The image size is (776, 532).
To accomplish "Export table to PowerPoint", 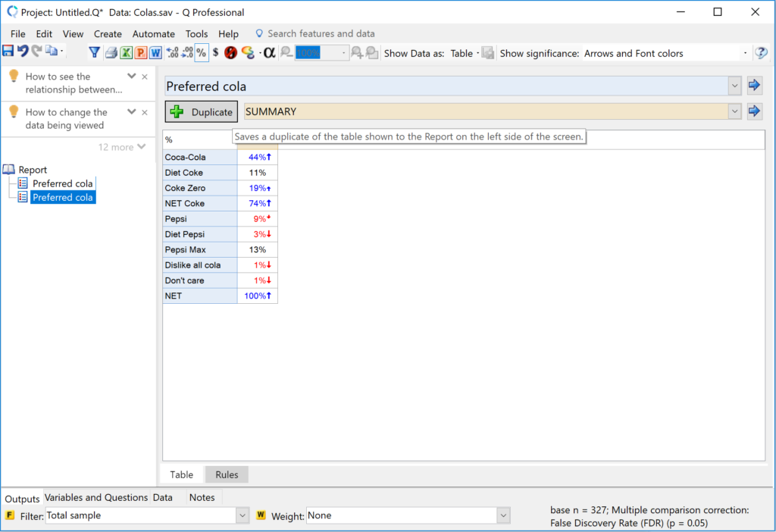I will click(141, 52).
